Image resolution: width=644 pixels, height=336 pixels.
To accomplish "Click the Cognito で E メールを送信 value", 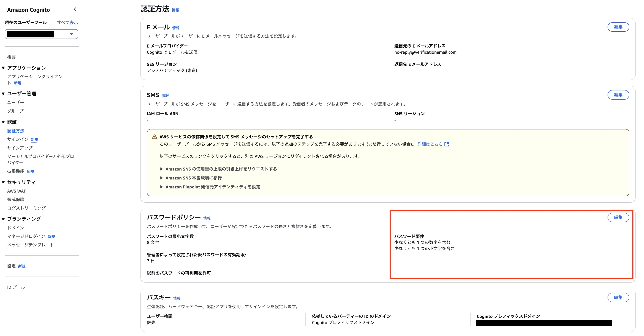I will pos(172,52).
